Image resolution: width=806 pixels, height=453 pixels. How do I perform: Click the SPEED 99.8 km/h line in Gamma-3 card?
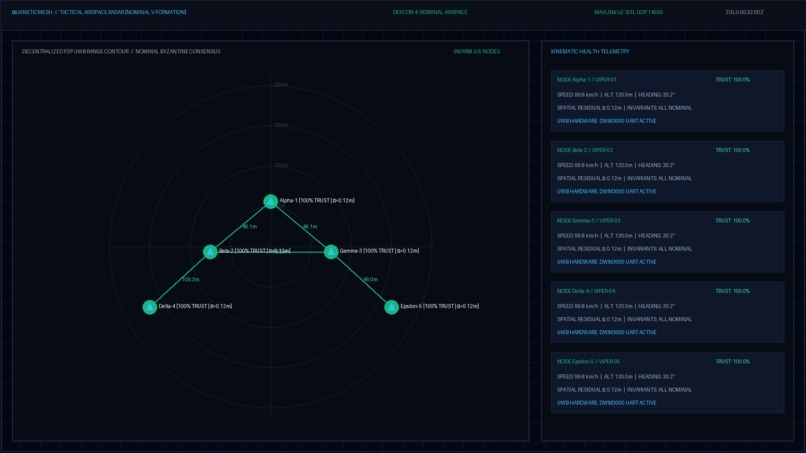click(x=616, y=236)
